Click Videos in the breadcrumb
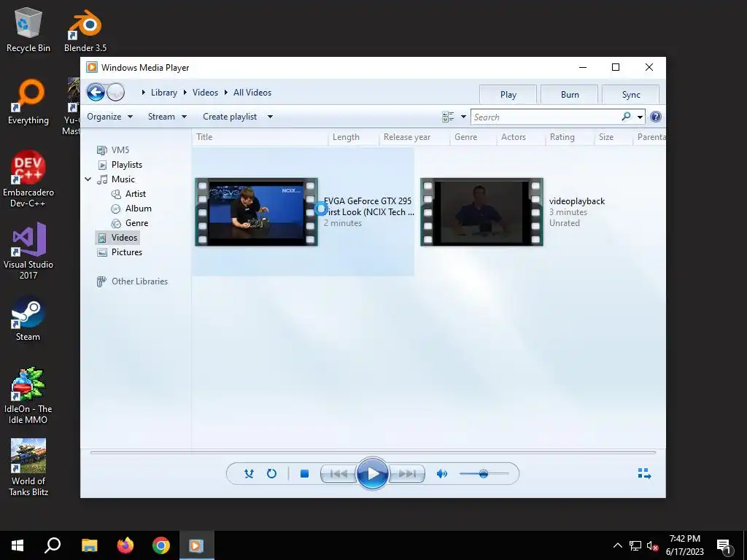 click(205, 93)
